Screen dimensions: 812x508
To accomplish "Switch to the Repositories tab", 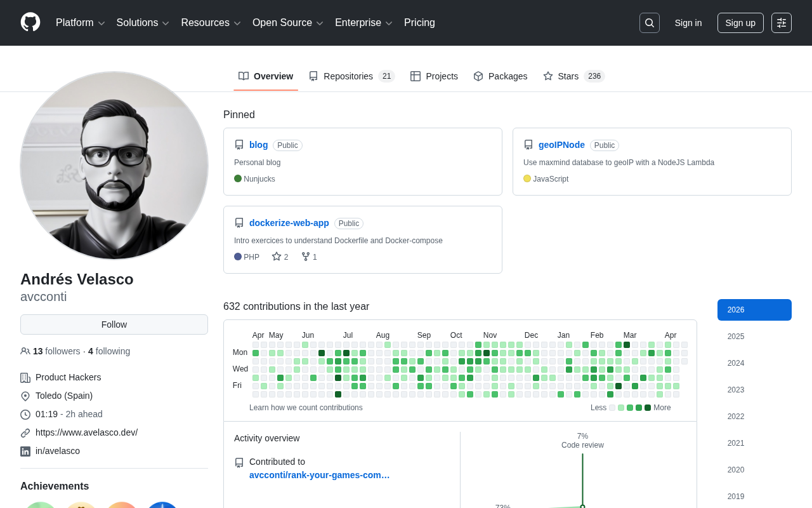I will click(352, 76).
